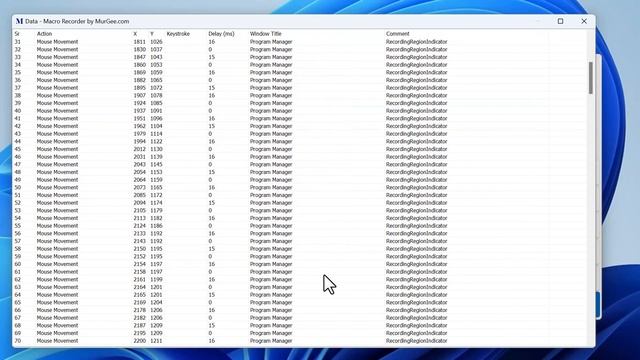Click the Y column header
This screenshot has height=360, width=640.
coord(152,34)
